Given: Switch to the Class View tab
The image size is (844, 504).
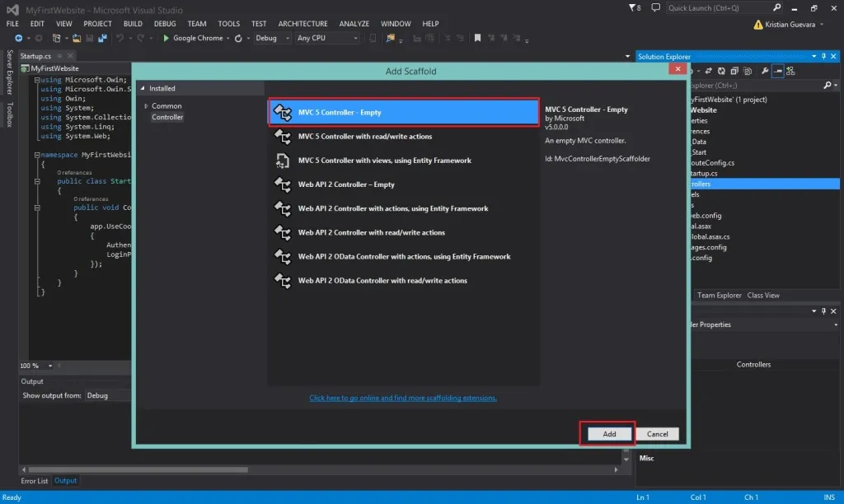Looking at the screenshot, I should click(x=763, y=296).
